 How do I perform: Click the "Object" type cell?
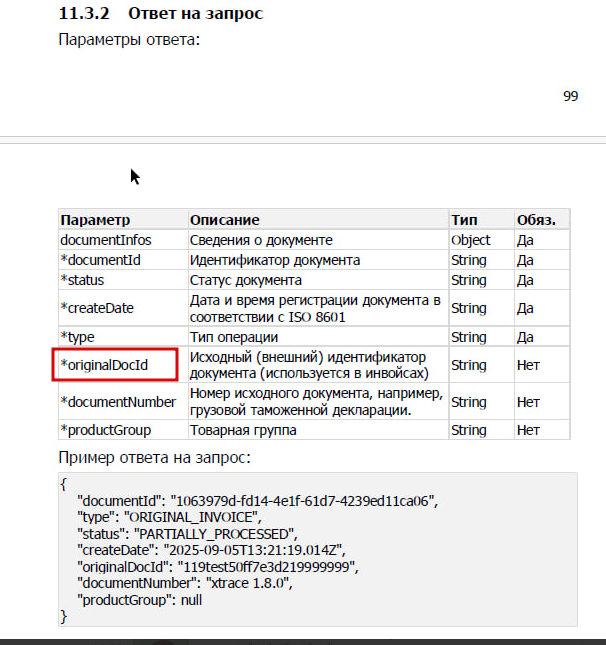tap(471, 240)
